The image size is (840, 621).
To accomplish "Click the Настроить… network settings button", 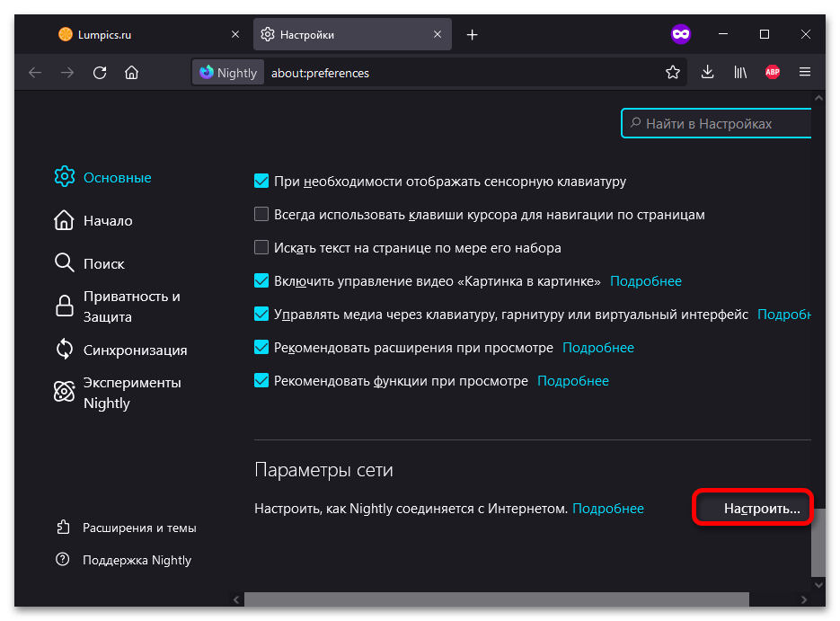I will 753,508.
